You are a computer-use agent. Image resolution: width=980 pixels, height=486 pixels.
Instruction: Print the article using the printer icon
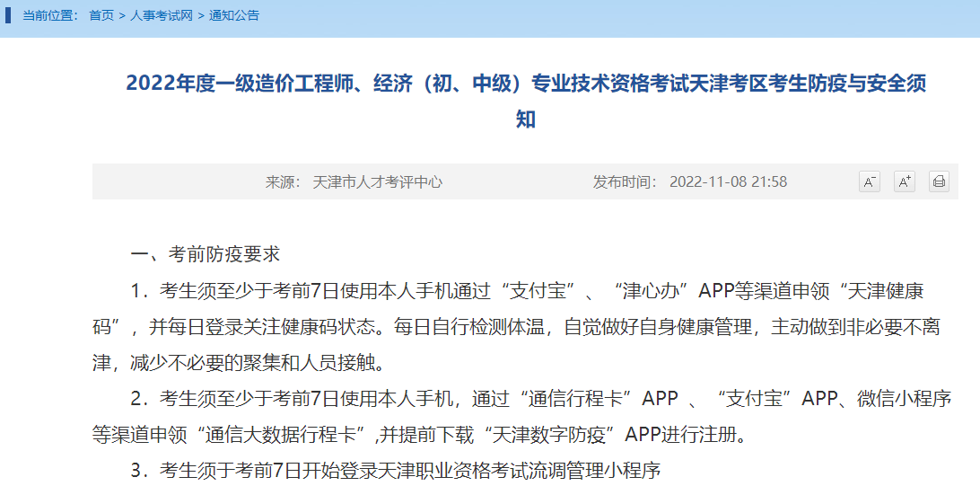pyautogui.click(x=939, y=181)
